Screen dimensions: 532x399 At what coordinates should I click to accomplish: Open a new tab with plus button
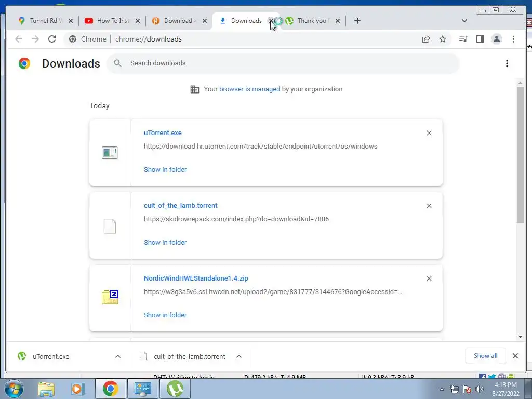click(x=357, y=21)
